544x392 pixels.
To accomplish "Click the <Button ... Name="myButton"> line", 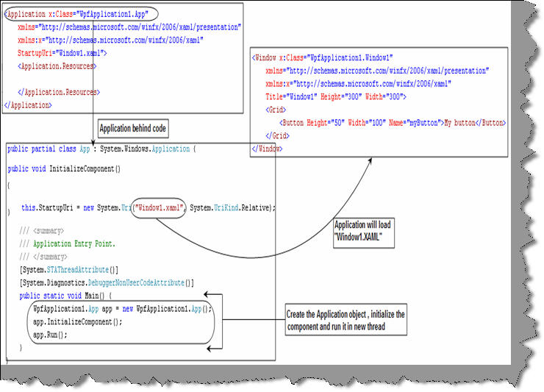I will (x=393, y=123).
